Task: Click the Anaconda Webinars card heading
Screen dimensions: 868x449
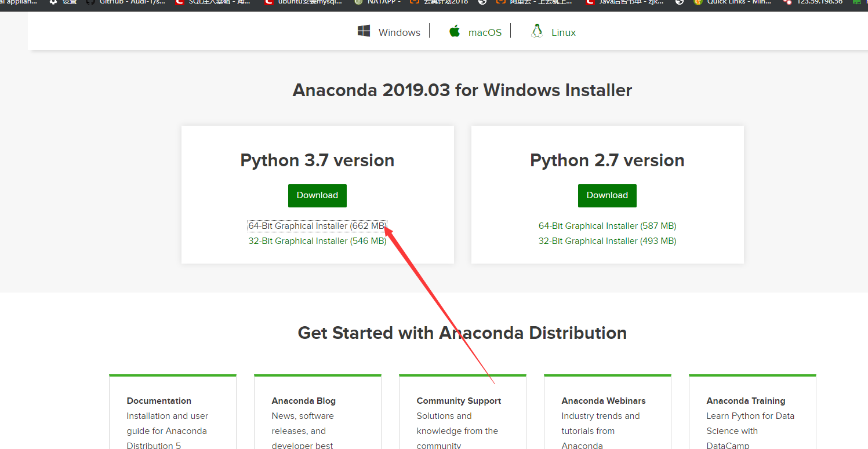Action: pyautogui.click(x=604, y=401)
